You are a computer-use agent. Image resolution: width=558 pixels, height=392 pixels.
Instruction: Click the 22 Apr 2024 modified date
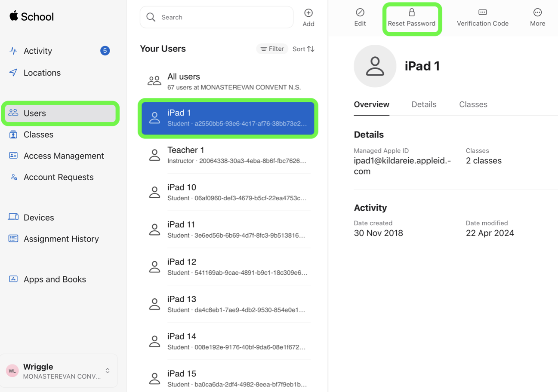tap(490, 233)
